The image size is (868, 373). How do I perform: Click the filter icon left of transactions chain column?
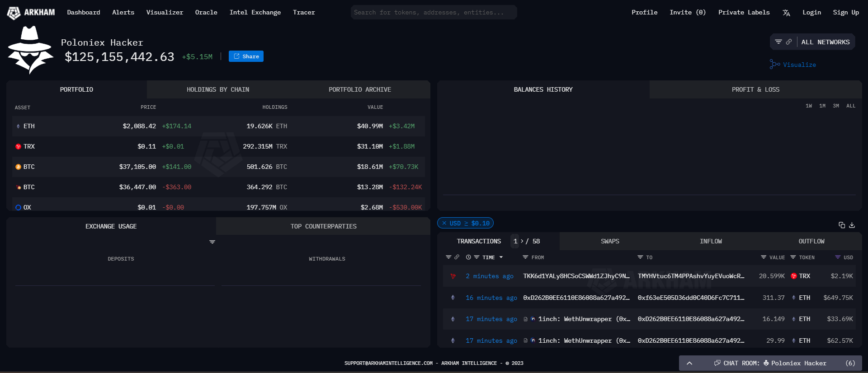click(448, 257)
